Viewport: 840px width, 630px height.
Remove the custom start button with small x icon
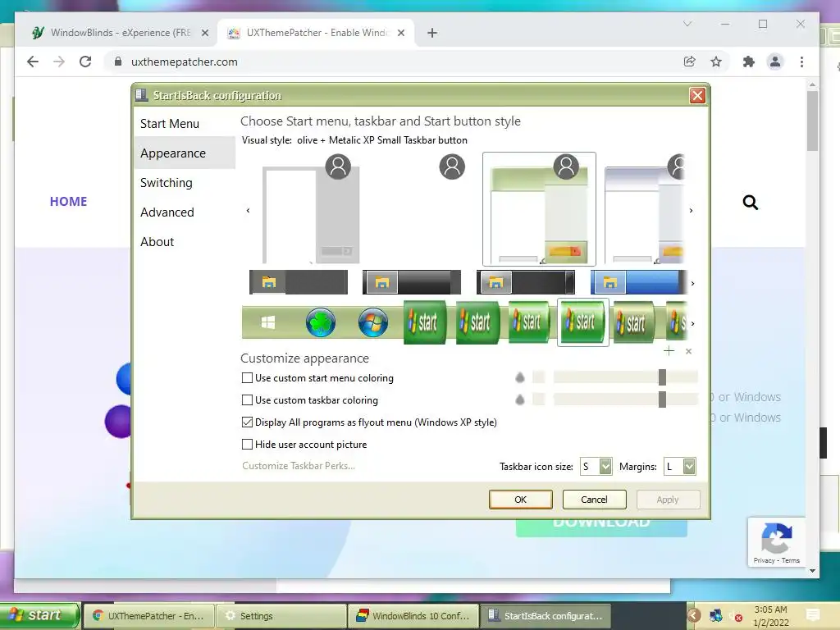coord(688,351)
